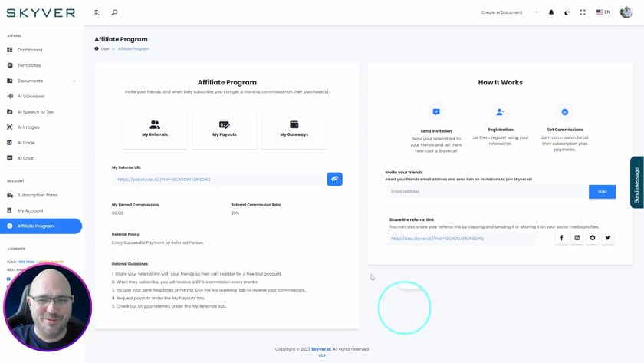Screen dimensions: 644x363
Task: Click Registration step icon
Action: (500, 112)
